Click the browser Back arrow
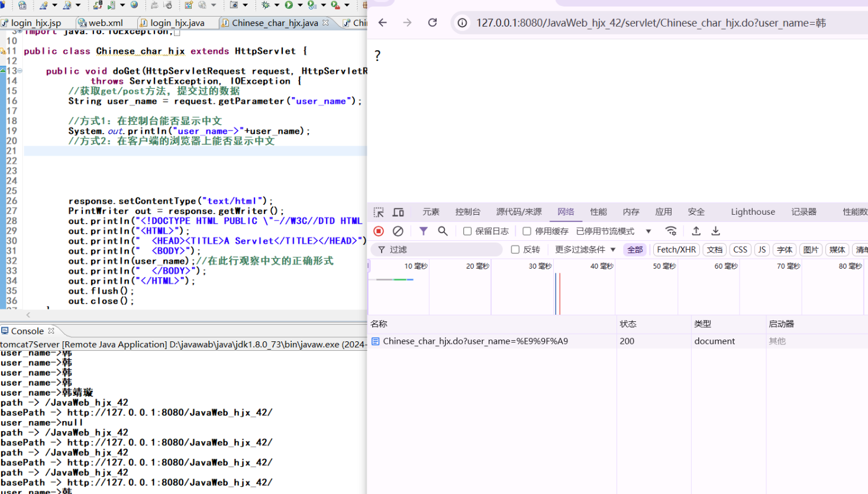This screenshot has width=868, height=494. pos(382,22)
